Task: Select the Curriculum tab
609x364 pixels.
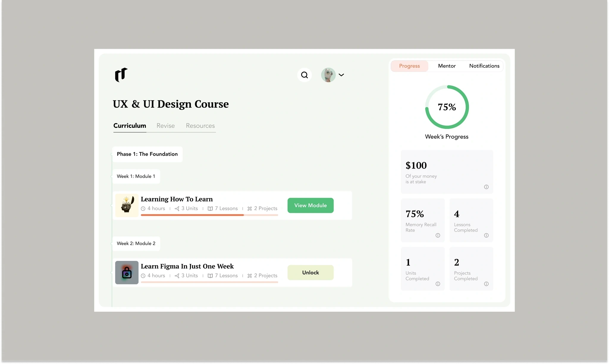Action: point(130,126)
